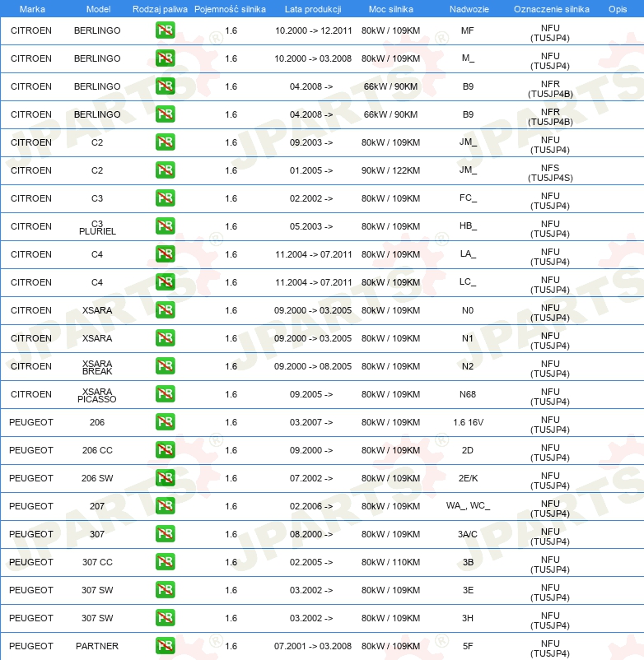Click petrol icon for Peugeot 206 CC

[x=165, y=450]
